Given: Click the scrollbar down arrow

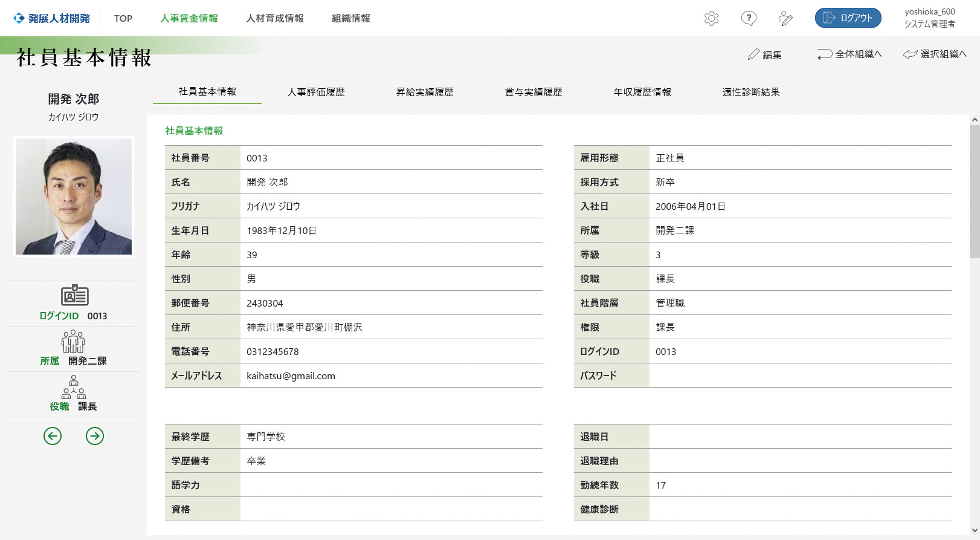Looking at the screenshot, I should tap(974, 530).
